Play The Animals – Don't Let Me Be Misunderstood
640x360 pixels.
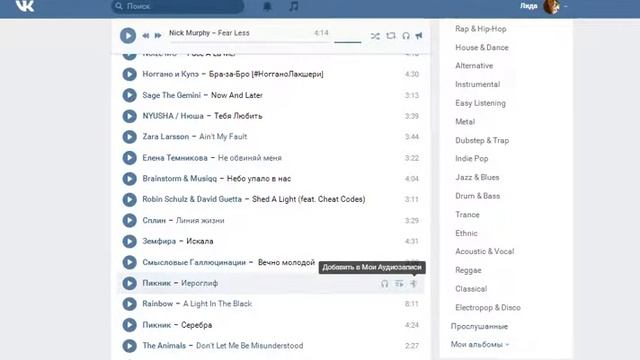click(129, 346)
